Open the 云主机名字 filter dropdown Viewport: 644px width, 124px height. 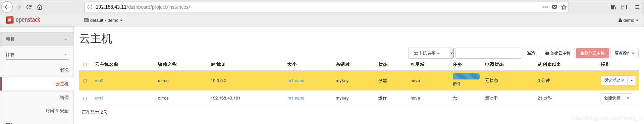(431, 53)
